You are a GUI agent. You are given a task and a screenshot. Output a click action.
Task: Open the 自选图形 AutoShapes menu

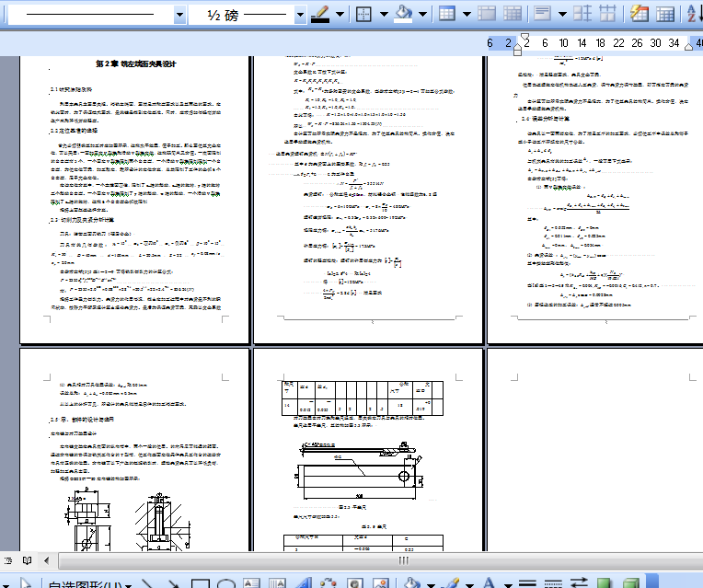coord(89,584)
